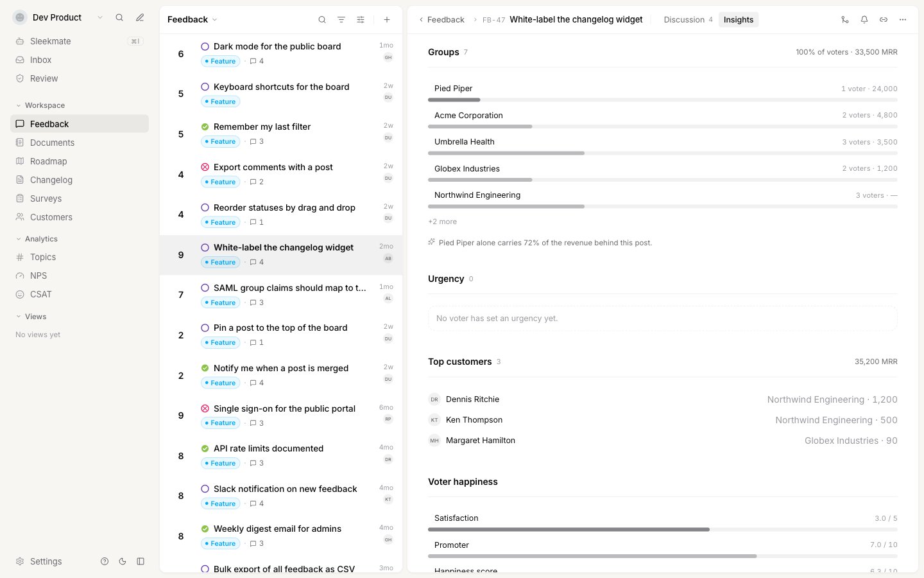This screenshot has width=924, height=578.
Task: Select the Pied Piper group row
Action: [x=663, y=91]
